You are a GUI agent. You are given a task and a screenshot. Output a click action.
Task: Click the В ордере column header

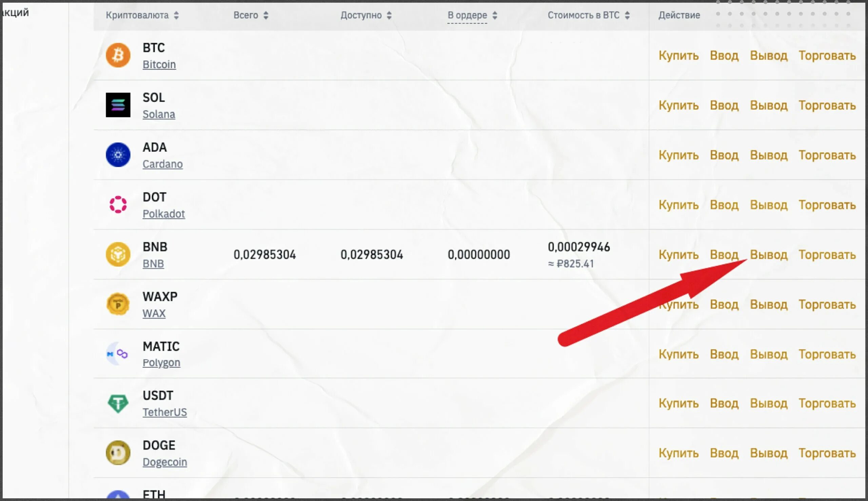[x=467, y=16]
